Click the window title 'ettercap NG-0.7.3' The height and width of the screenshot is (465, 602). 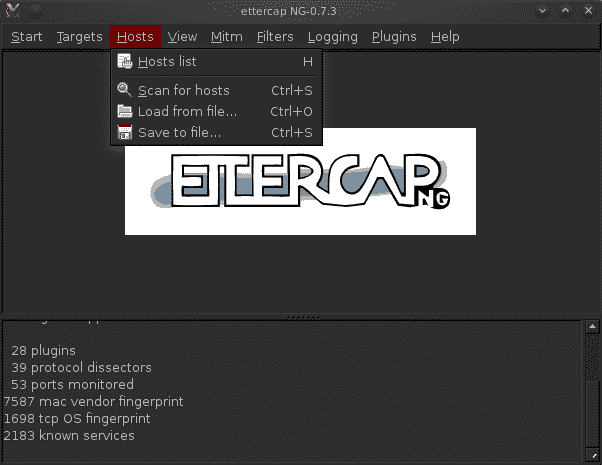tap(288, 11)
